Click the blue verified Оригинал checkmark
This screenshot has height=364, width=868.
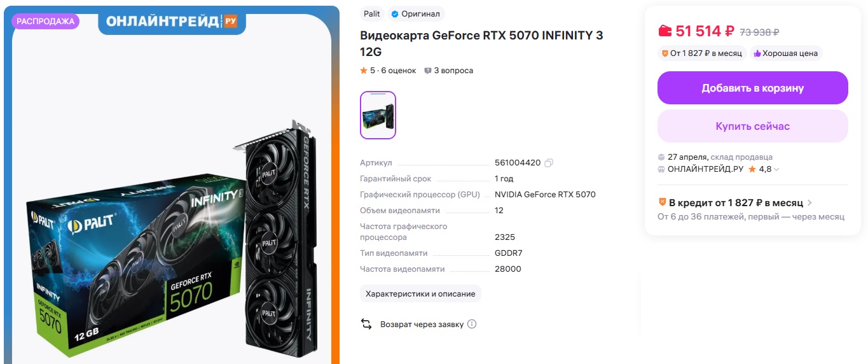tap(394, 14)
